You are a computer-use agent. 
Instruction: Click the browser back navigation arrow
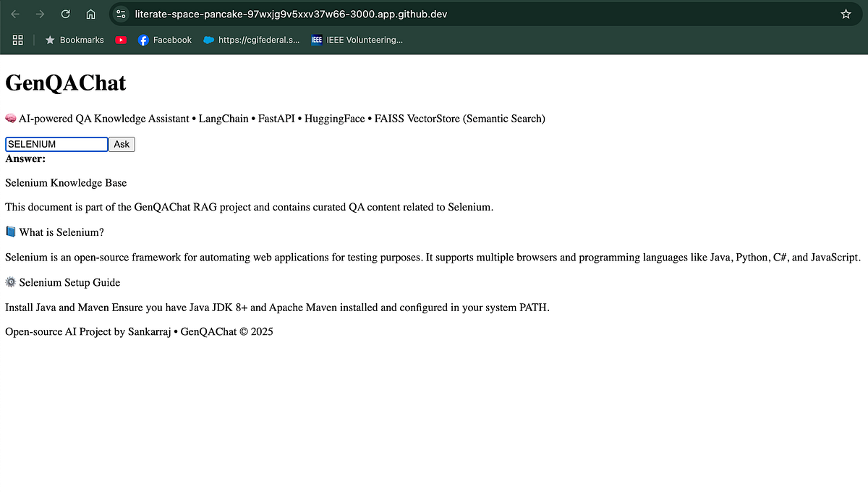pos(16,13)
